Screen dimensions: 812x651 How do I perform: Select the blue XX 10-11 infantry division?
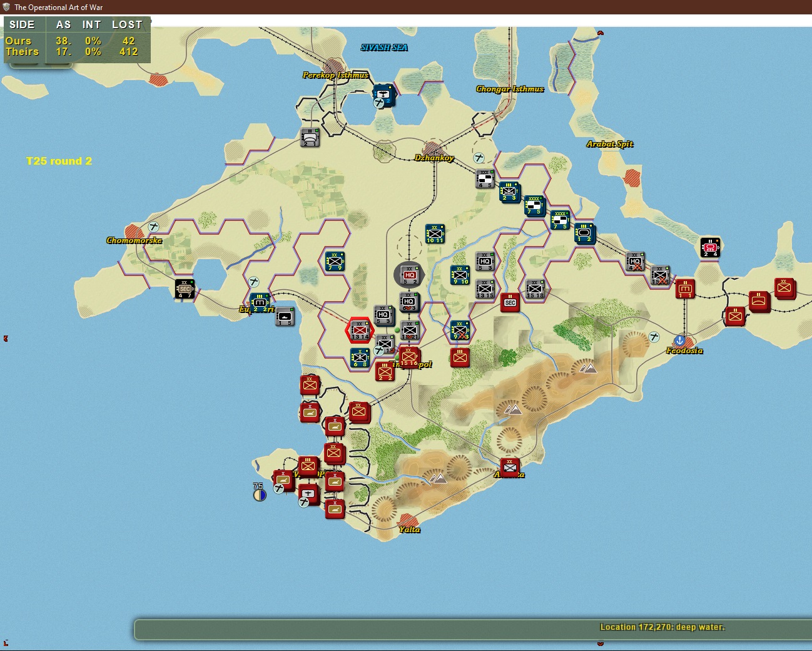(x=435, y=234)
